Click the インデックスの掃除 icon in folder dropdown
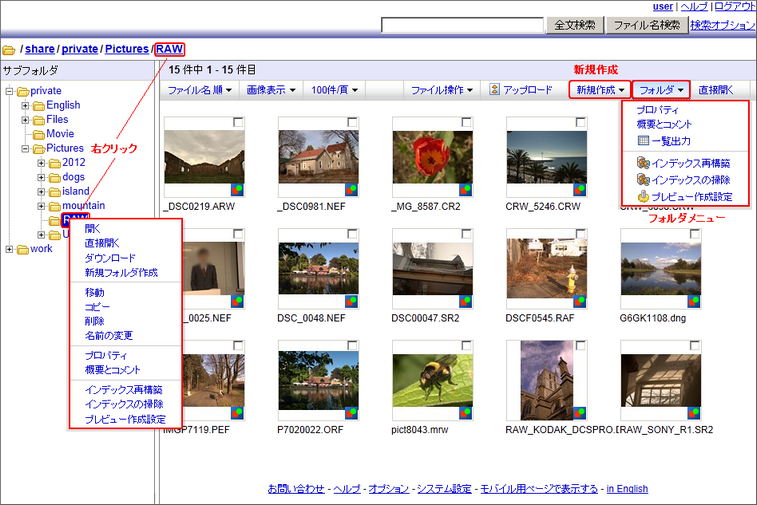The height and width of the screenshot is (505, 757). point(643,180)
